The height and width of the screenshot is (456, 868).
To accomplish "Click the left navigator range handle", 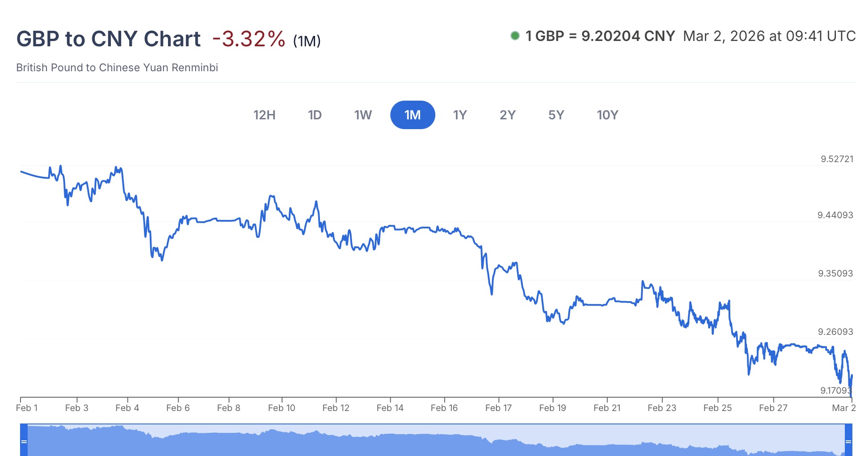I will 24,441.
